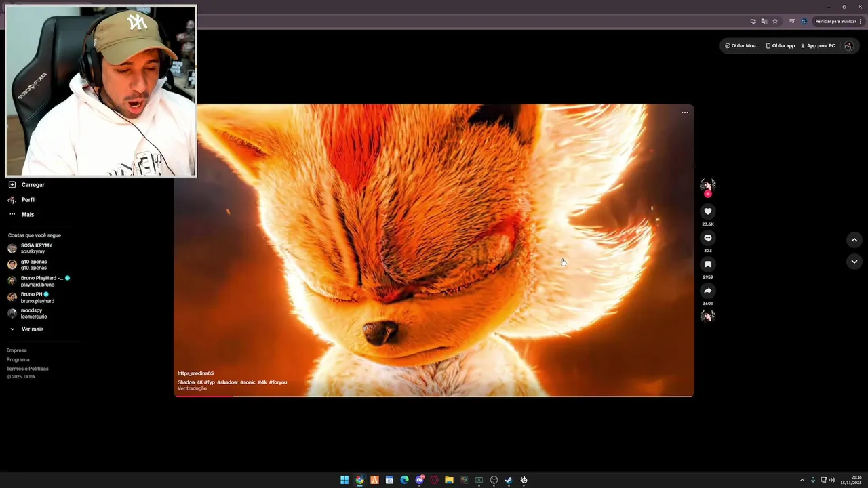Open the Chrome profile avatar
Viewport: 868px width, 488px height.
804,21
